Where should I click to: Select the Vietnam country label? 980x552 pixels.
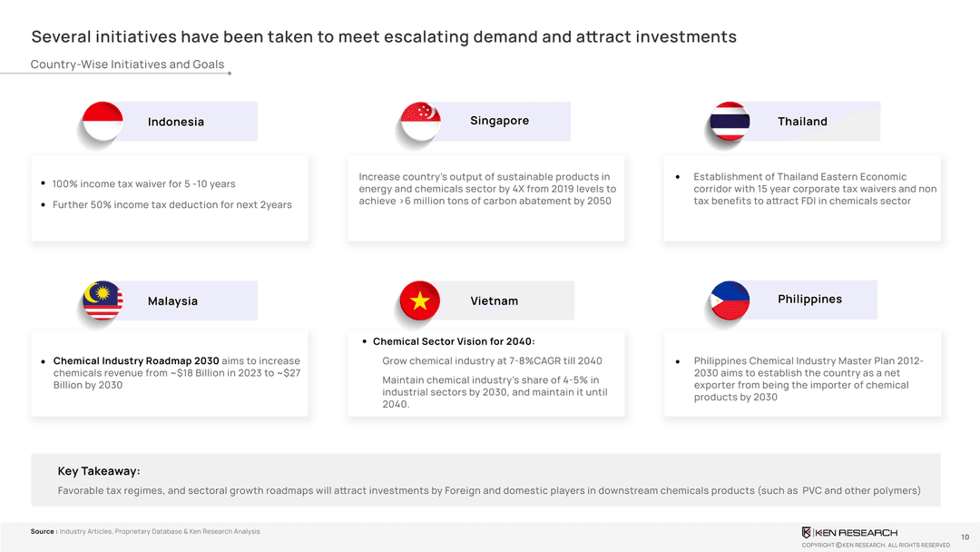[x=495, y=301]
